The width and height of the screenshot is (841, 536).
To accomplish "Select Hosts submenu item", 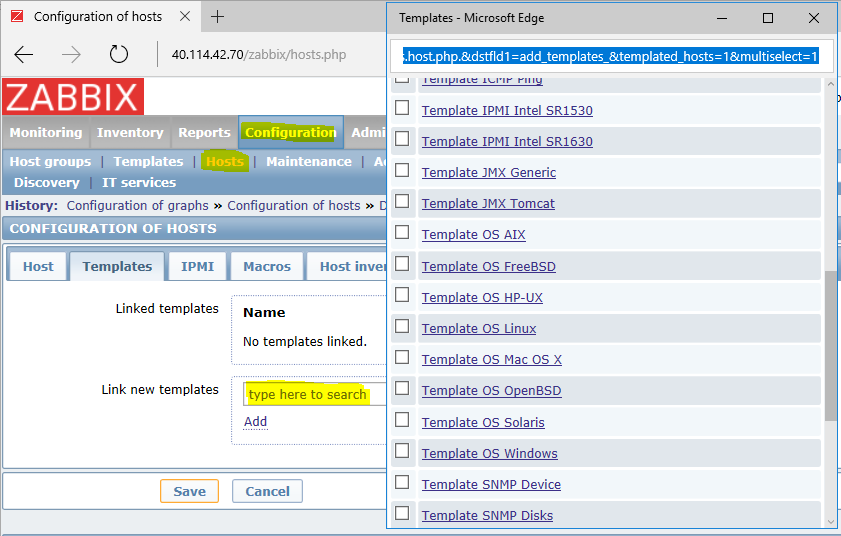I will coord(225,161).
